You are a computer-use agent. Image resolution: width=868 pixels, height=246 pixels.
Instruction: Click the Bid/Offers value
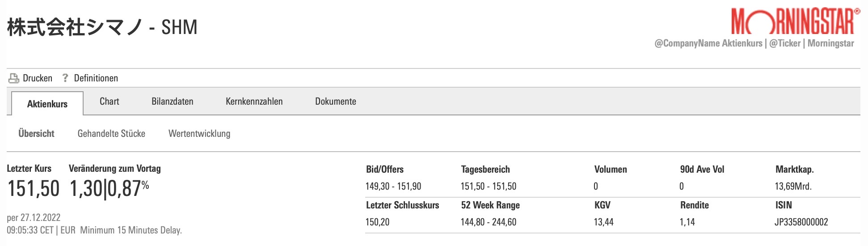[x=393, y=187]
